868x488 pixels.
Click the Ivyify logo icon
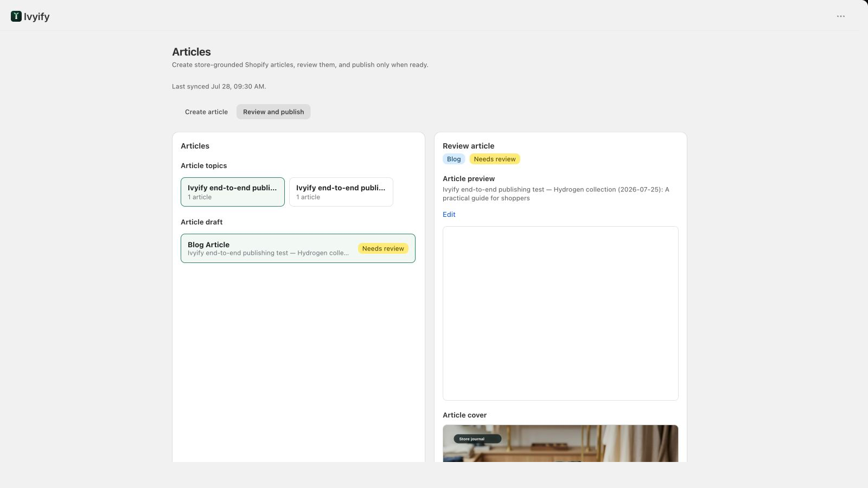pos(16,16)
